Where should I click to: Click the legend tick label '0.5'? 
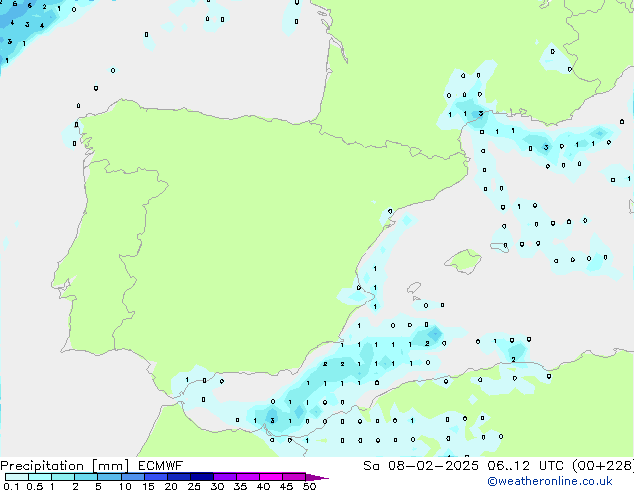point(34,486)
